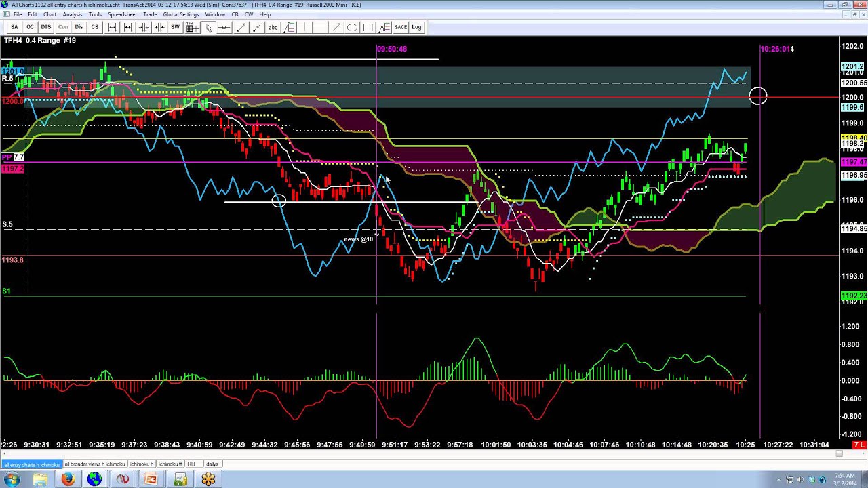The height and width of the screenshot is (488, 868).
Task: Click the expand bar spacing icon
Action: click(112, 27)
